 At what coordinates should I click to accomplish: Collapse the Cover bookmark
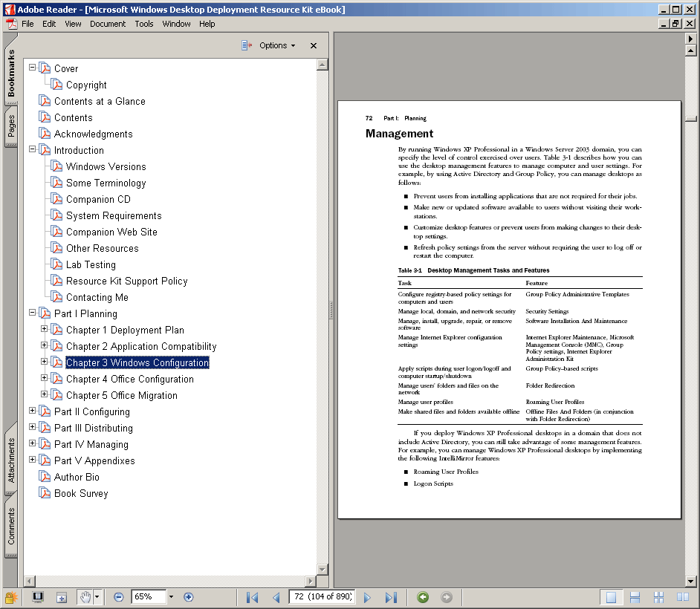32,68
